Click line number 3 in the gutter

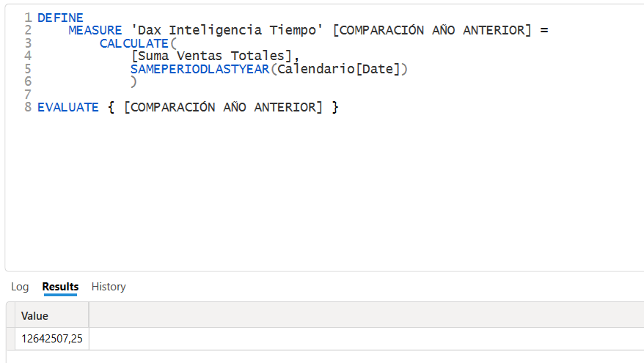tap(28, 43)
